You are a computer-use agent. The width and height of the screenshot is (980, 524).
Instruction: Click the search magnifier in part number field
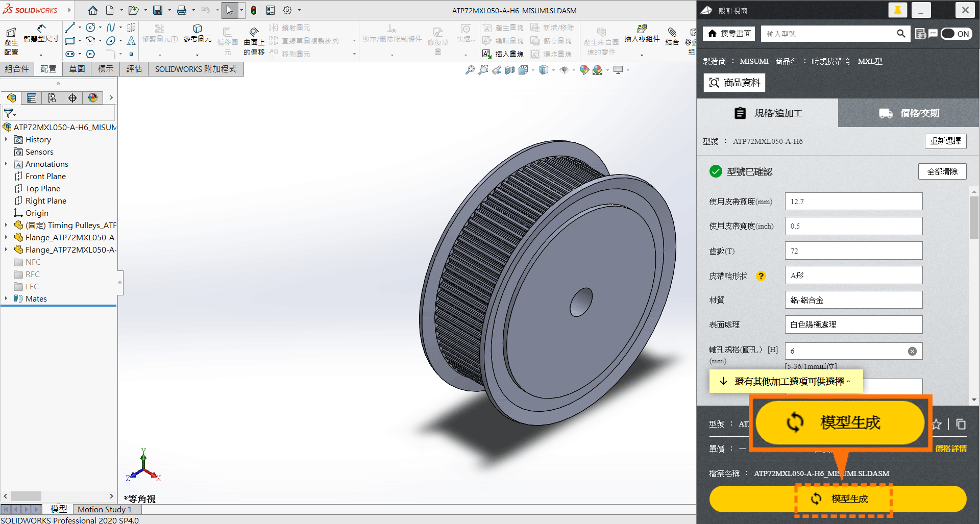pyautogui.click(x=901, y=34)
